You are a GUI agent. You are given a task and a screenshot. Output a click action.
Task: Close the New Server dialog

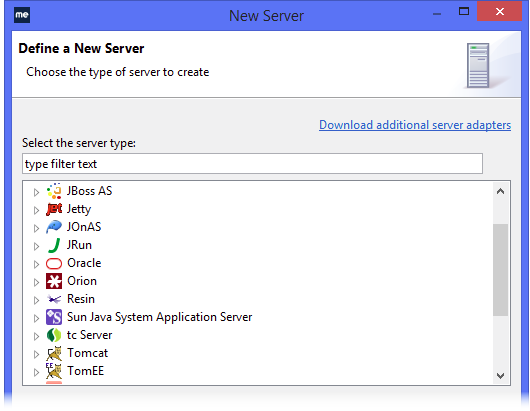click(x=500, y=11)
